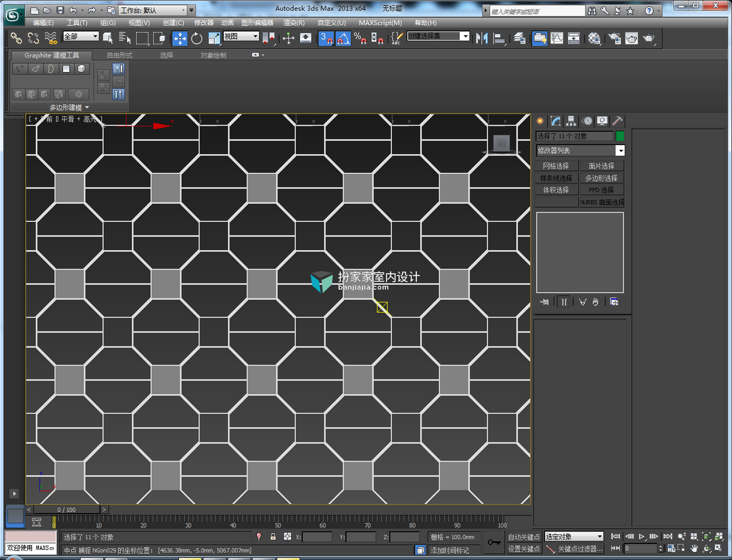Toggle the Percent Snap button

360,38
